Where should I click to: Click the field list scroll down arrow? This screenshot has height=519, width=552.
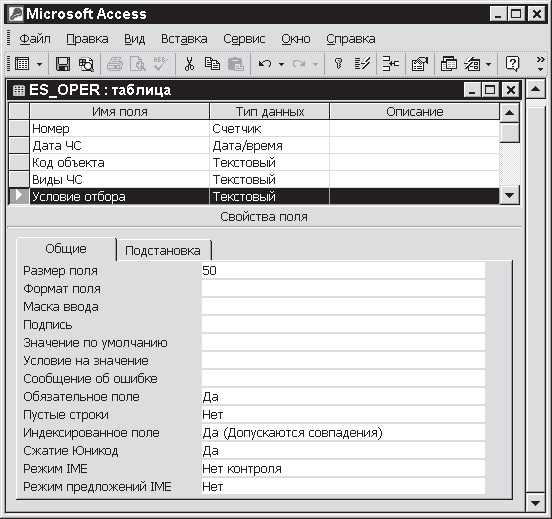point(509,195)
